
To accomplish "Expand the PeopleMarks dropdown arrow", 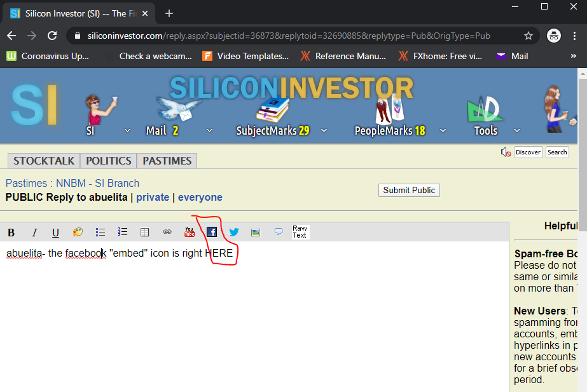I will (x=443, y=130).
